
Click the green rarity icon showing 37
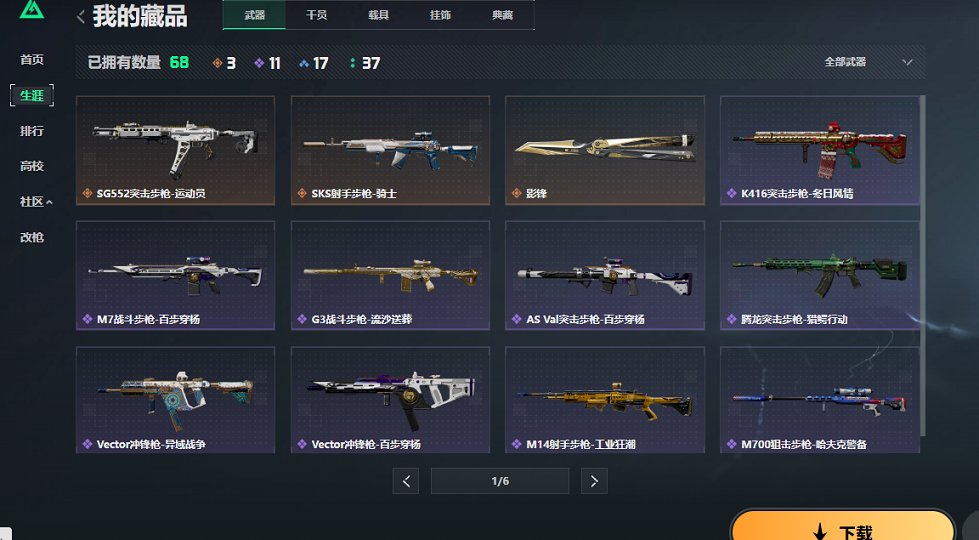[353, 63]
